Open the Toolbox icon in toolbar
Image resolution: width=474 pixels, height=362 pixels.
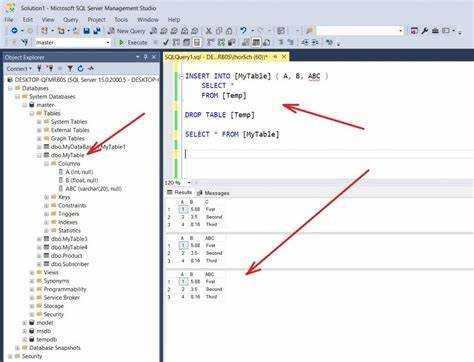click(435, 31)
